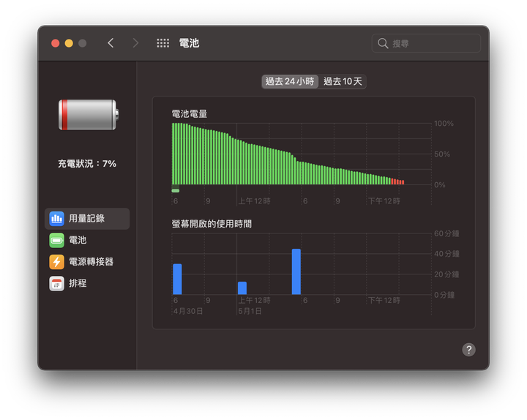Open the 電池 sidebar text label
The height and width of the screenshot is (420, 527).
[78, 240]
